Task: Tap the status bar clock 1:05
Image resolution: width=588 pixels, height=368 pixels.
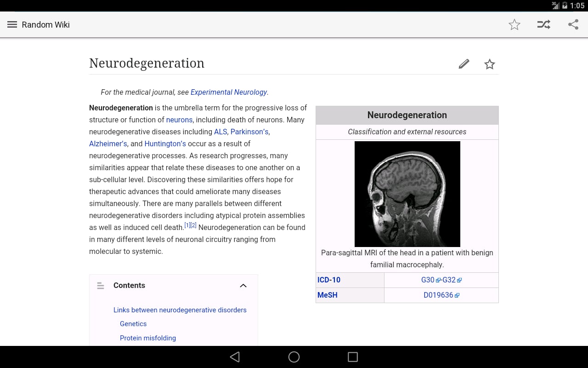Action: (577, 6)
